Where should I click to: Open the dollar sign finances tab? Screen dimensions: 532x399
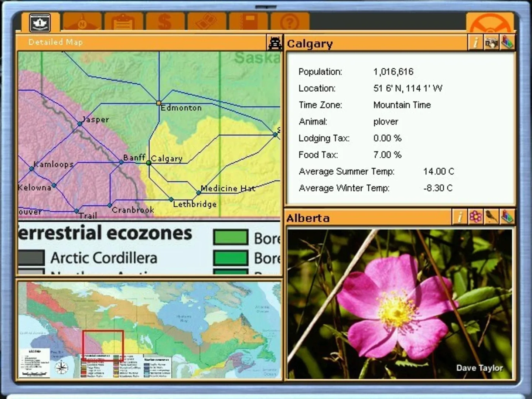165,22
